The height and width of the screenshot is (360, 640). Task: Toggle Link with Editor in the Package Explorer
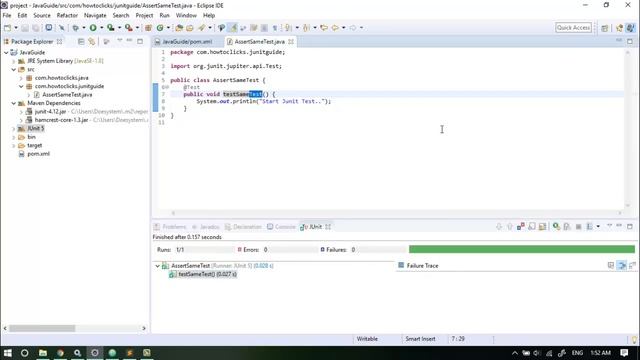coord(91,42)
